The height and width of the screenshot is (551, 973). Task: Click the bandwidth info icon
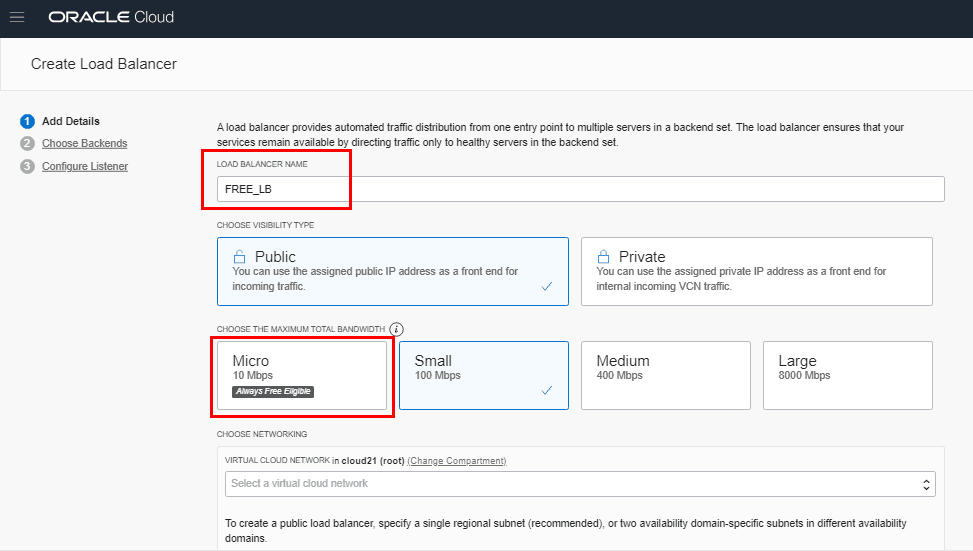tap(397, 329)
